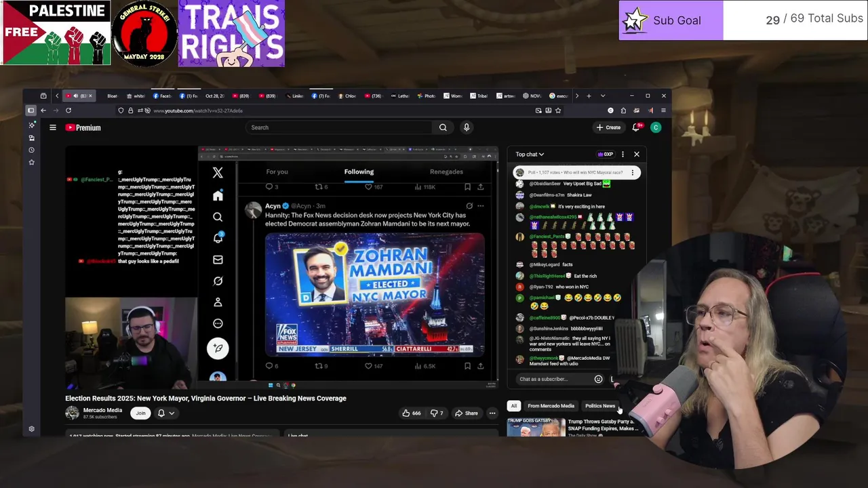The image size is (868, 488).
Task: Click the Zohran Mamdani Fox News image
Action: point(375,295)
